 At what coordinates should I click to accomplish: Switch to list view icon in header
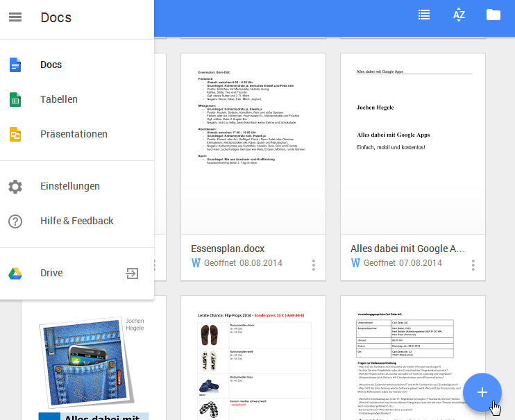click(x=424, y=15)
